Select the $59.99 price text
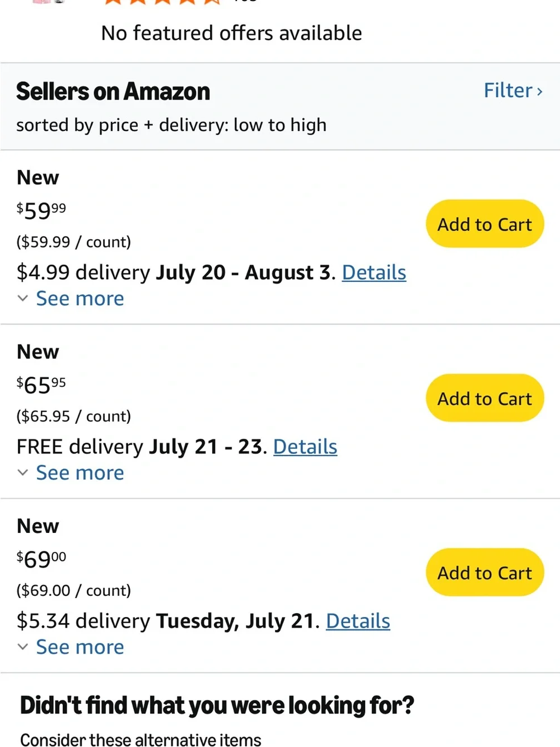 [x=41, y=211]
